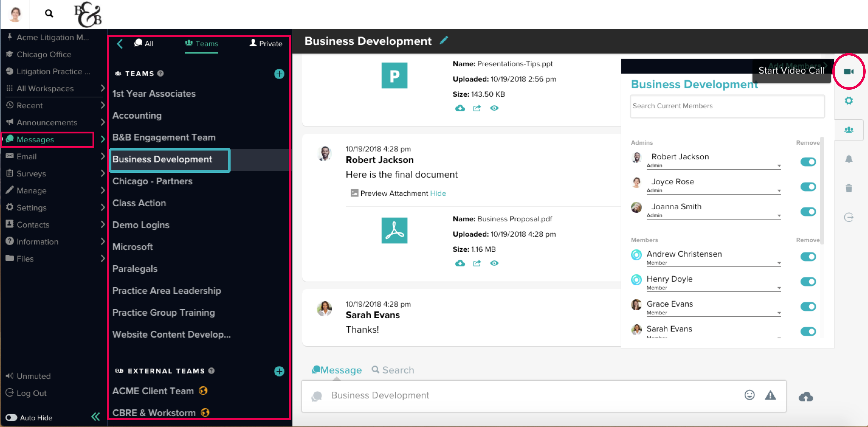The image size is (868, 427).
Task: Share Presentations-Tips.ppt file
Action: 477,108
